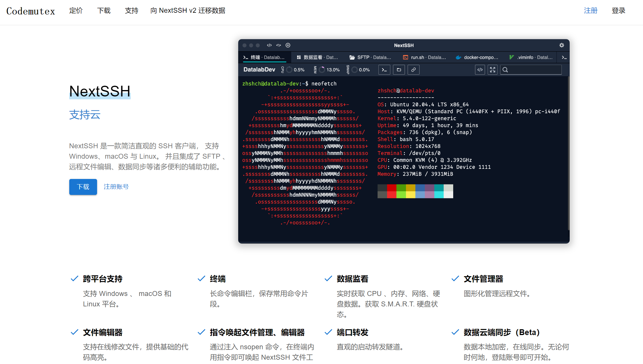The width and height of the screenshot is (643, 364).
Task: Toggle fullscreen expand icon in terminal toolbar
Action: coord(492,70)
